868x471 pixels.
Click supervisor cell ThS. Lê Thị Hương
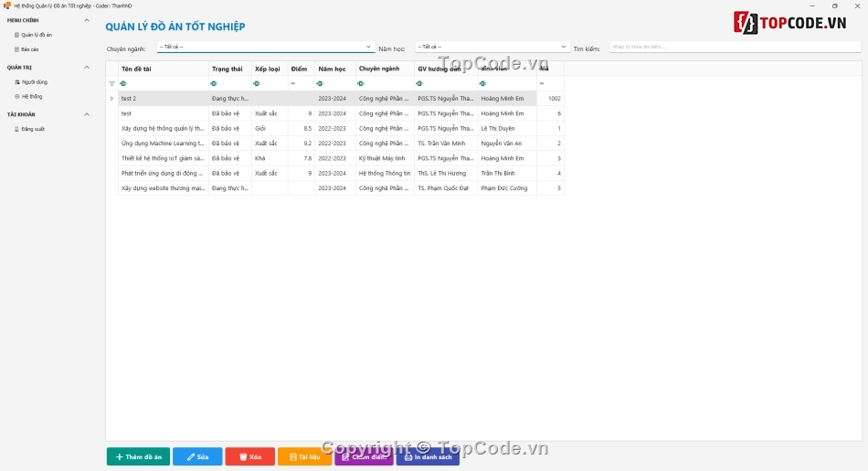[446, 174]
